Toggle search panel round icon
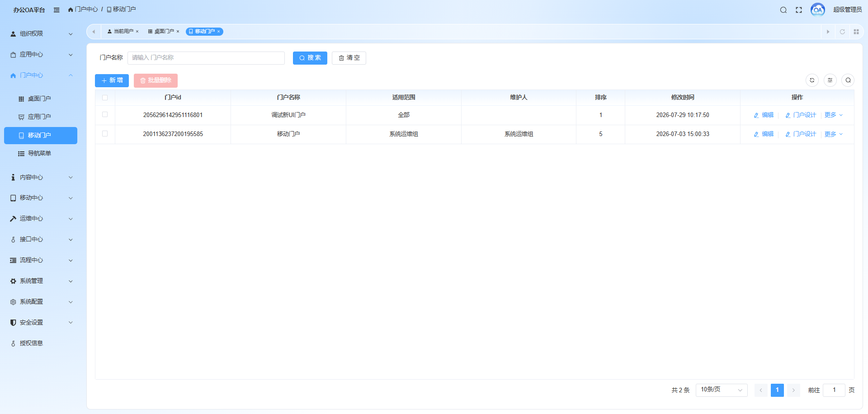 click(848, 80)
